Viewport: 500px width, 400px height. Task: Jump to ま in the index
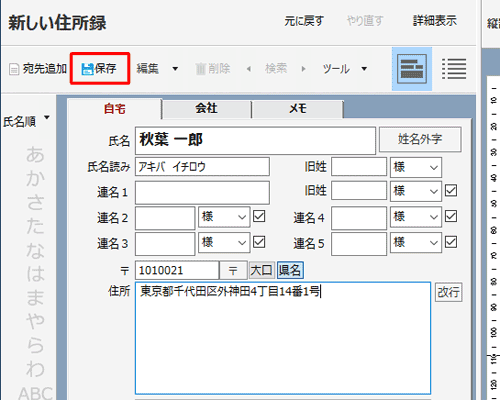pos(35,298)
